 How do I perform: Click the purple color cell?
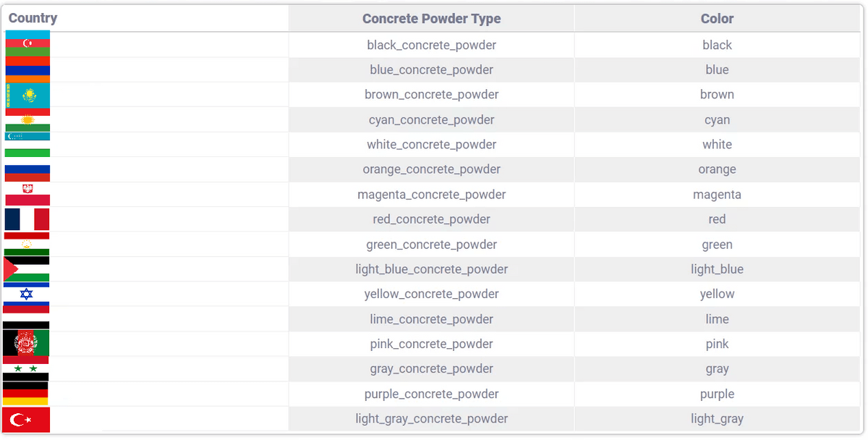[717, 394]
